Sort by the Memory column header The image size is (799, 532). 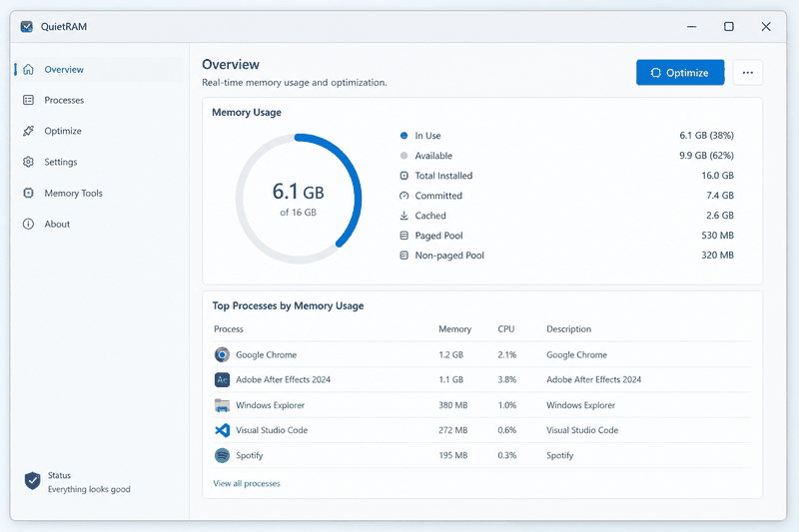pyautogui.click(x=455, y=328)
